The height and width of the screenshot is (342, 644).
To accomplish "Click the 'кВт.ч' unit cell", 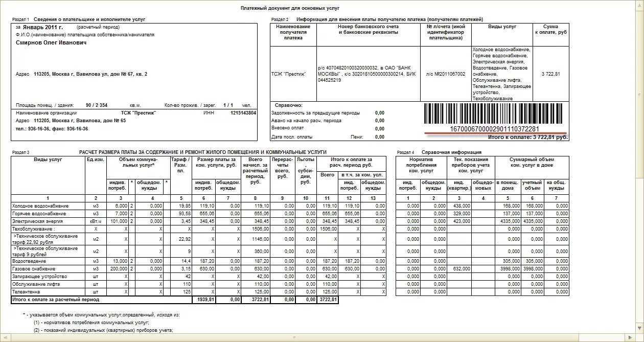I will [x=96, y=221].
